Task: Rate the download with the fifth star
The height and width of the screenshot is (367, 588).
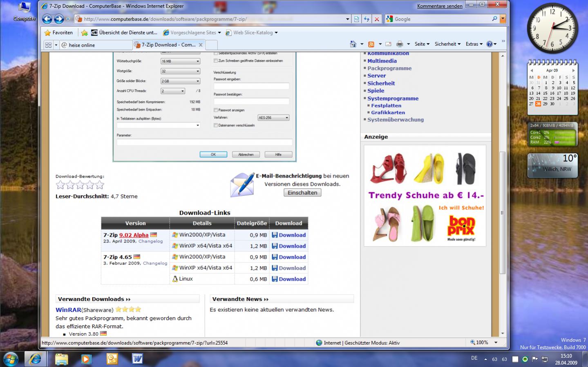Action: pyautogui.click(x=100, y=185)
